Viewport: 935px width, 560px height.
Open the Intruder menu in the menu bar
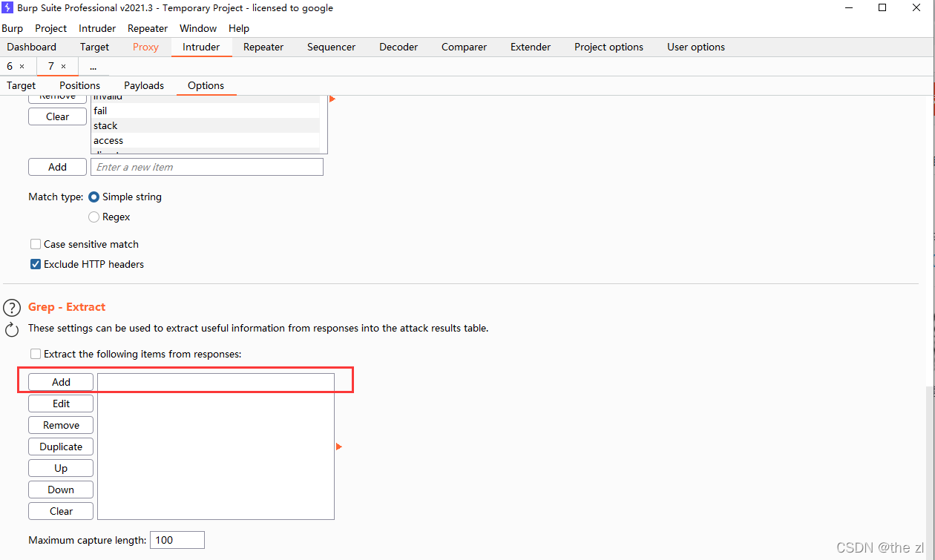97,28
